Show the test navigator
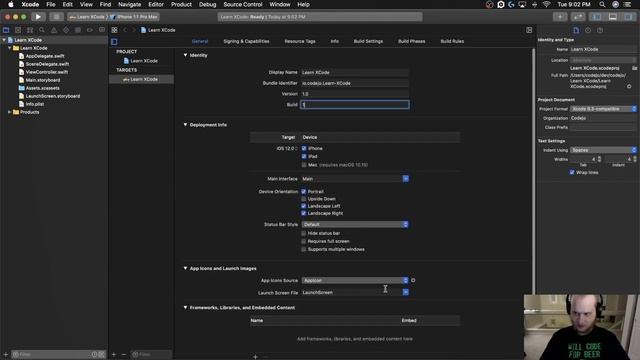The image size is (640, 360). (x=66, y=30)
